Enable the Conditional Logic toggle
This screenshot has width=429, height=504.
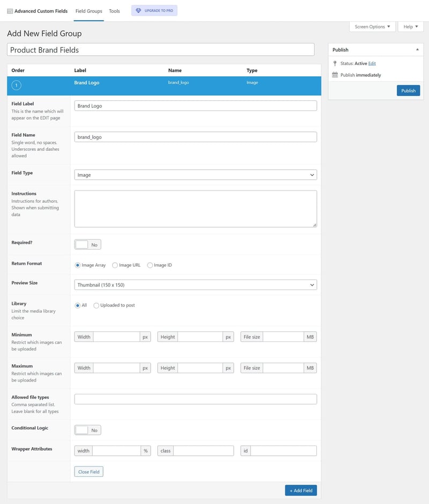click(x=87, y=430)
